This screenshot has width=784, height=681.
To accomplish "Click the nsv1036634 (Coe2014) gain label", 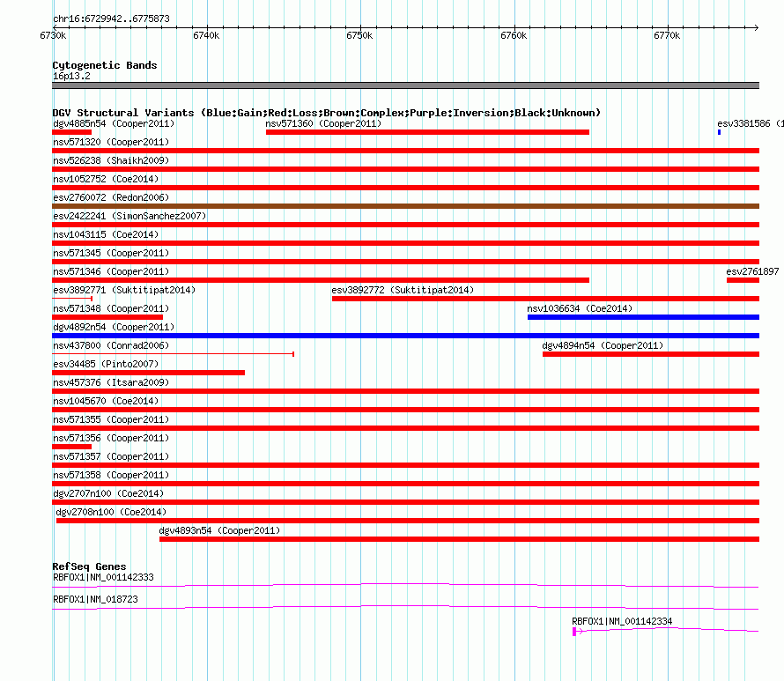I will coord(580,308).
